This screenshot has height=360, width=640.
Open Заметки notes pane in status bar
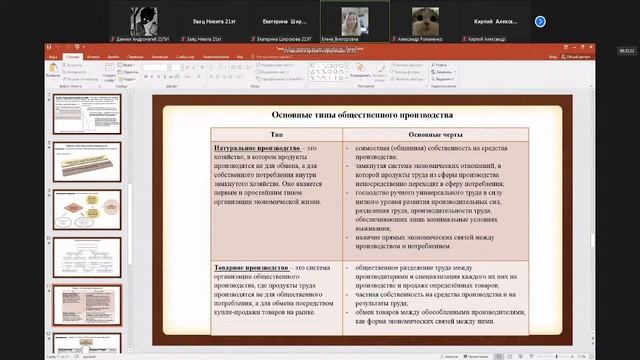point(449,357)
